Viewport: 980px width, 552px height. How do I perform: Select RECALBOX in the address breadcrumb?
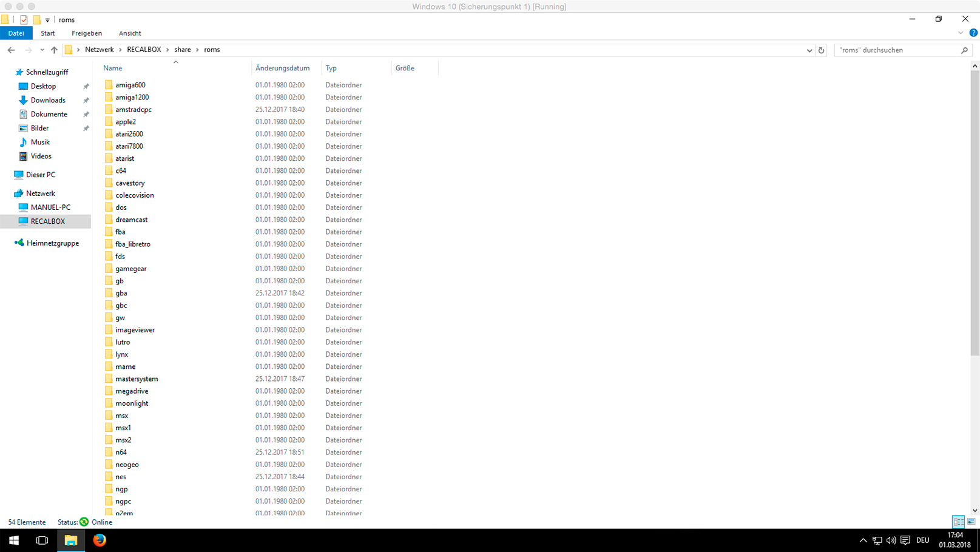pyautogui.click(x=144, y=50)
